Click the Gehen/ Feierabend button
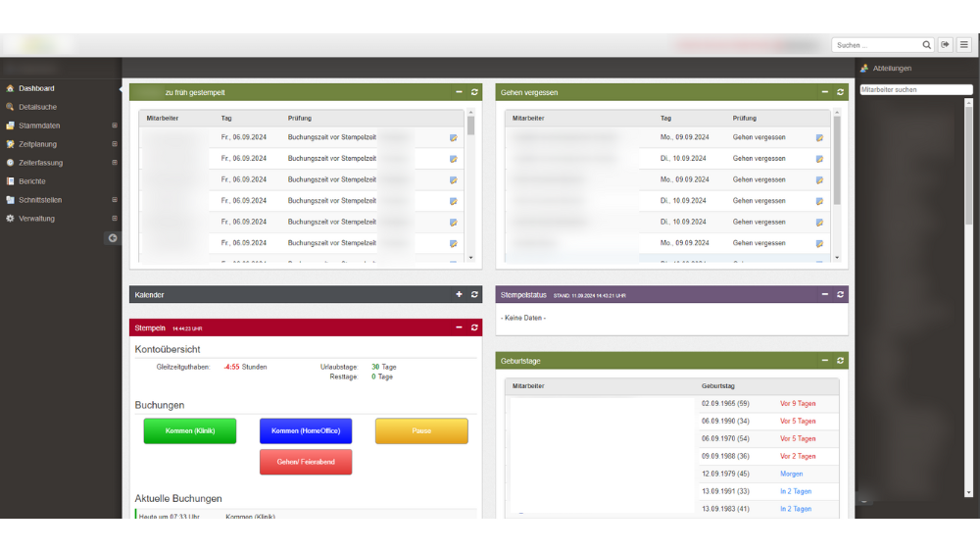The height and width of the screenshot is (552, 980). (x=306, y=462)
